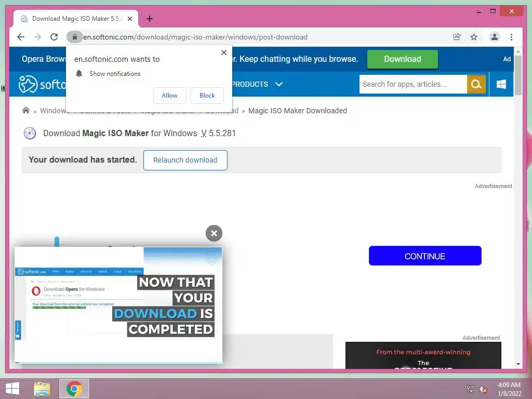This screenshot has width=532, height=399.
Task: Go to home via the breadcrumb house icon
Action: point(26,110)
